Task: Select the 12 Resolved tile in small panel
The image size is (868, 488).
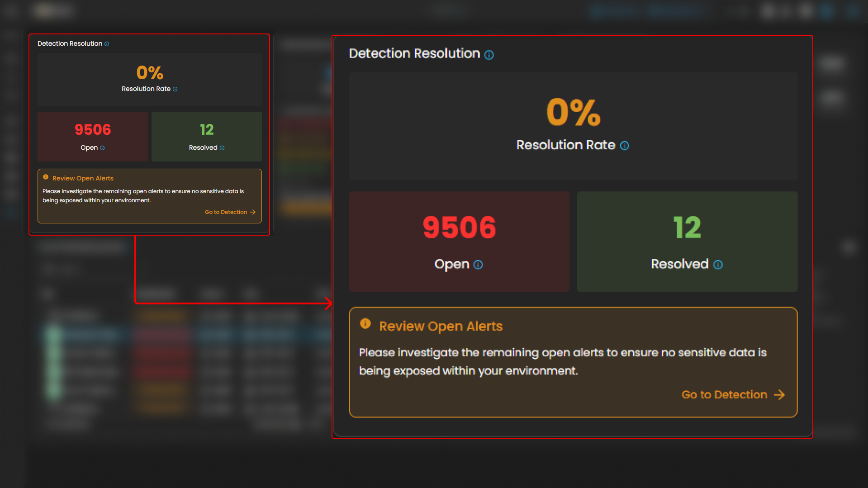Action: [207, 136]
